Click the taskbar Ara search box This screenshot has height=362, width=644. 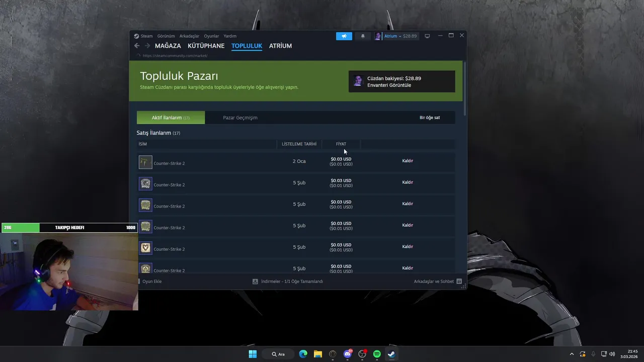coord(279,354)
